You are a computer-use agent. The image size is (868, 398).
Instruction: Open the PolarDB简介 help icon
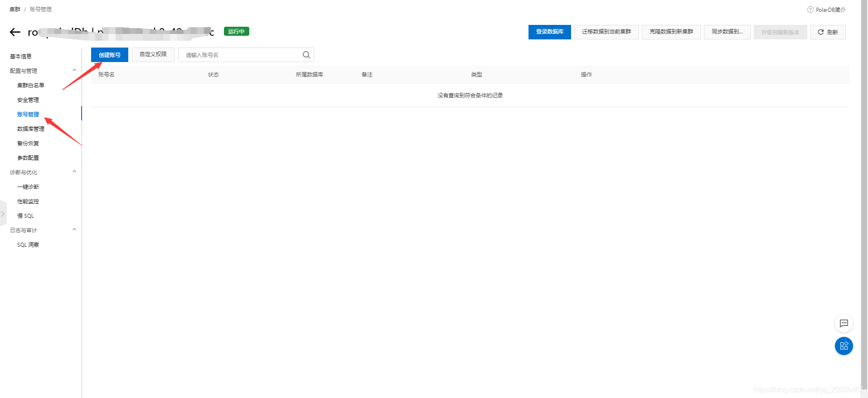click(810, 10)
